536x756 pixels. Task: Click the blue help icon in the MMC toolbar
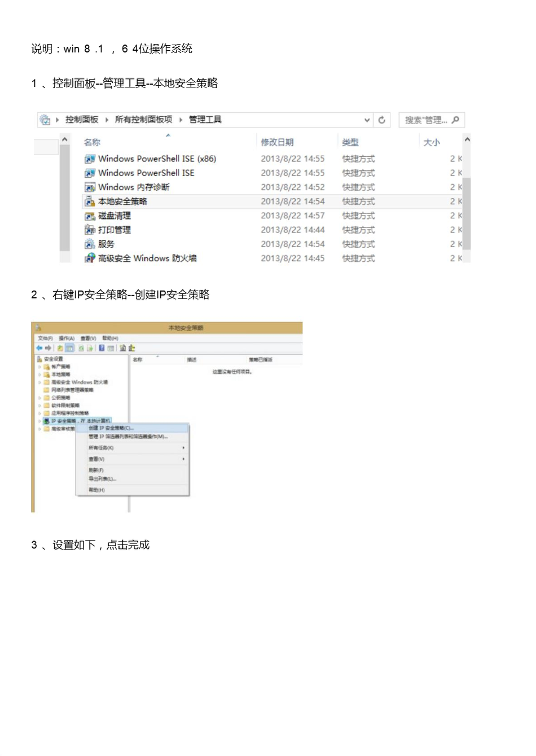click(x=102, y=348)
